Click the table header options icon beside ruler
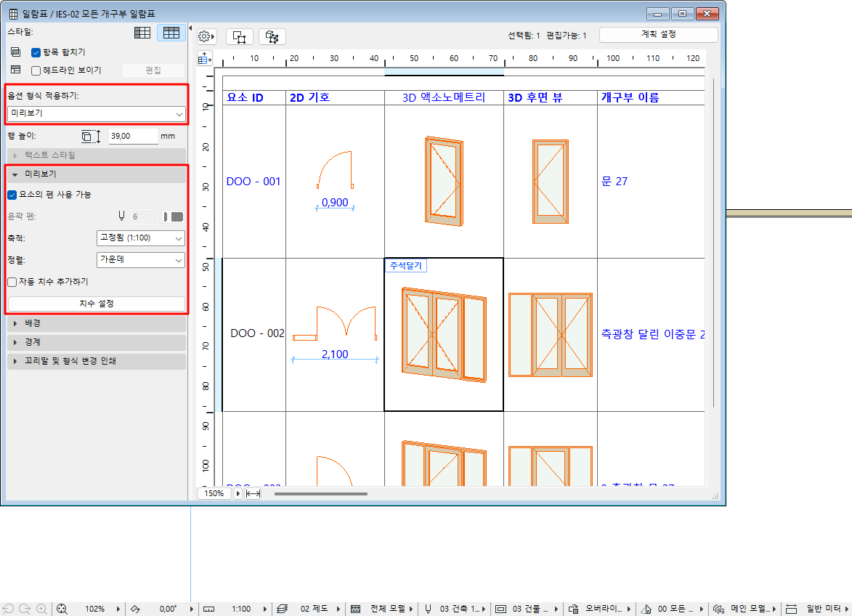The image size is (852, 616). coord(205,59)
